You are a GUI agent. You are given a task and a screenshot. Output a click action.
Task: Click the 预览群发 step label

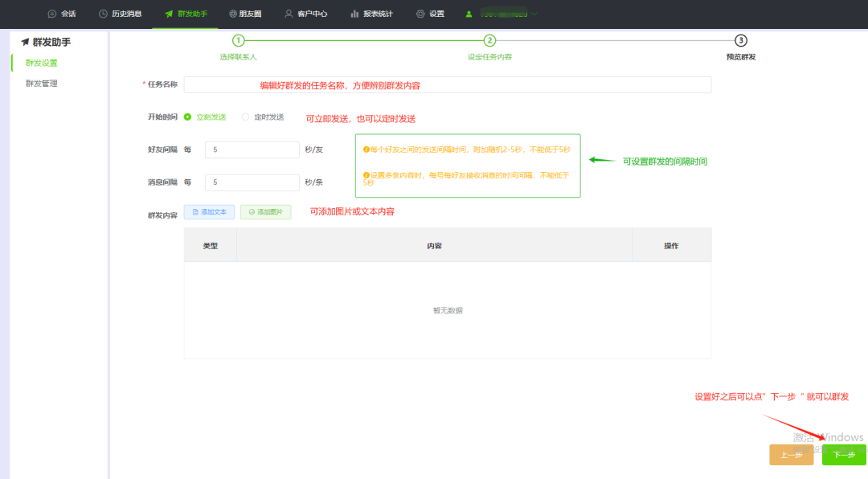(x=741, y=57)
